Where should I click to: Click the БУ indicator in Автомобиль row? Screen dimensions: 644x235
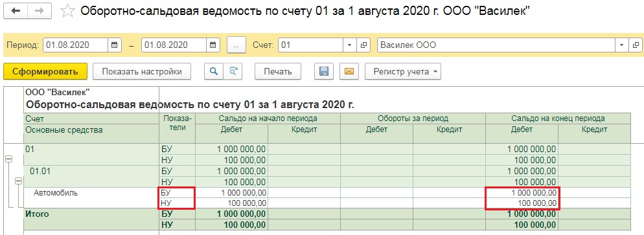pos(177,192)
